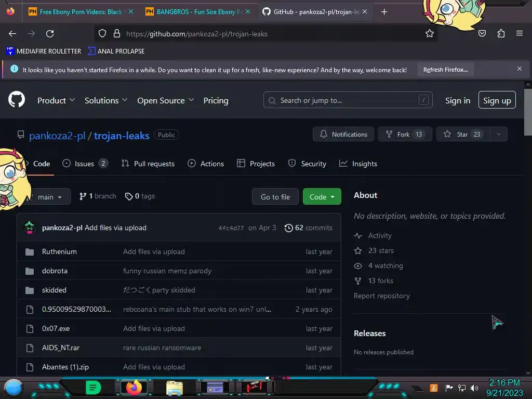The width and height of the screenshot is (532, 399).
Task: Expand the Solutions menu
Action: tap(106, 100)
